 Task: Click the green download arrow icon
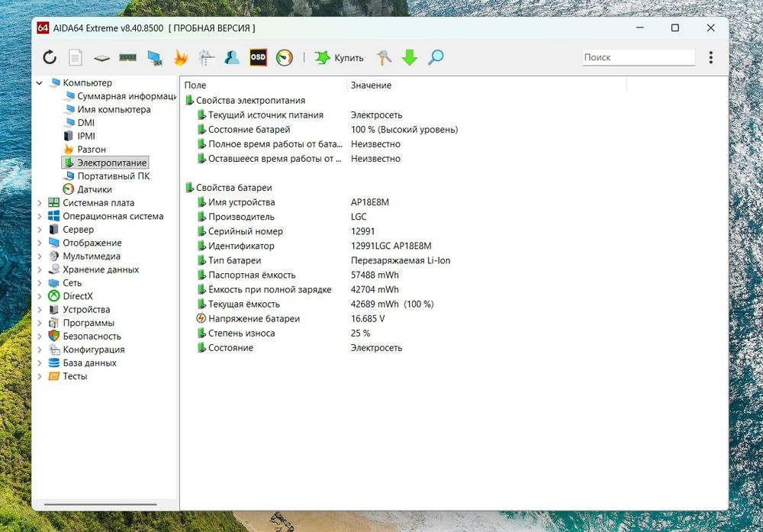click(410, 57)
